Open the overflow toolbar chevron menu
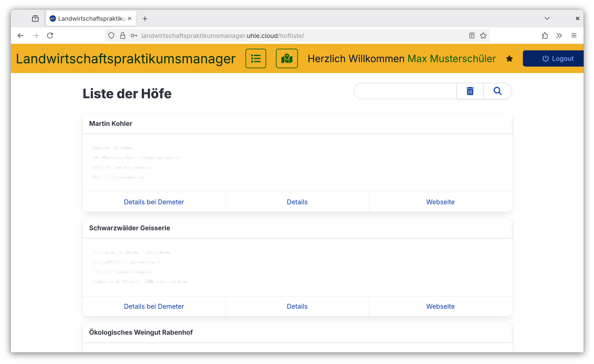The image size is (594, 364). [559, 35]
